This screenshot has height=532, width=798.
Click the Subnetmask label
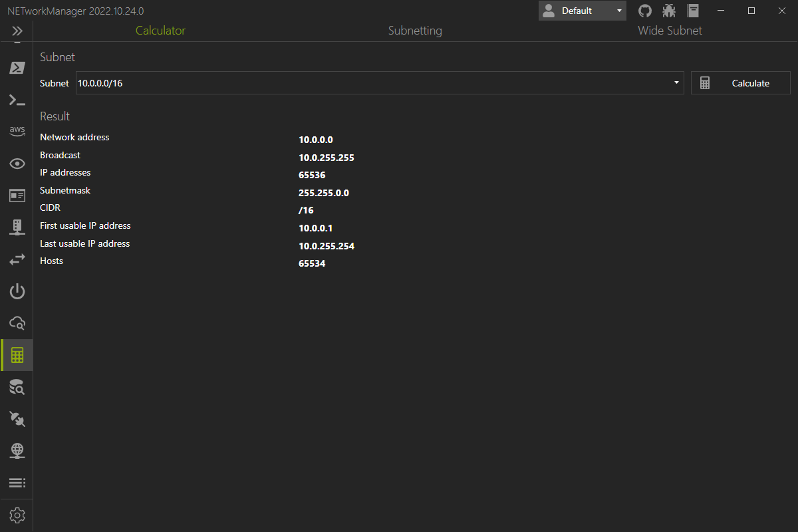65,190
